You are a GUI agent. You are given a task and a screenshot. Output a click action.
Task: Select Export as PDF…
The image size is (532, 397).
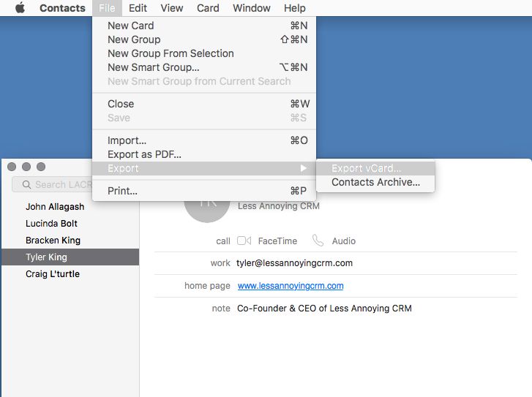[204, 154]
